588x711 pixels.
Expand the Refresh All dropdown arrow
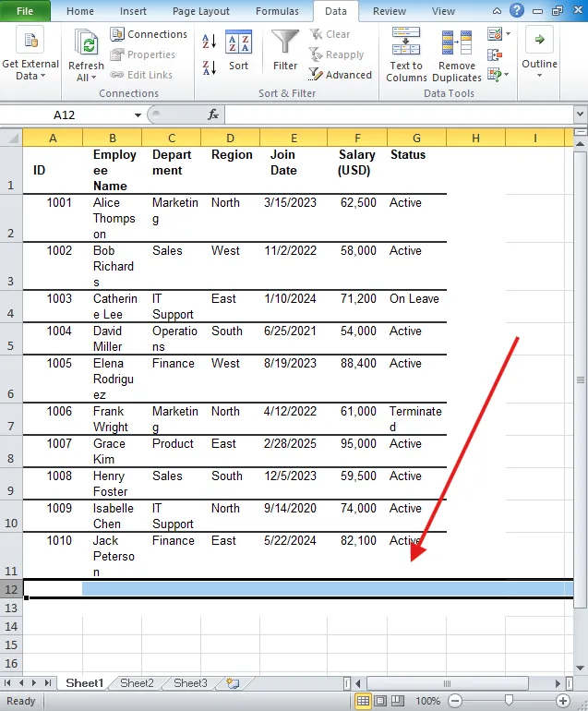(94, 78)
